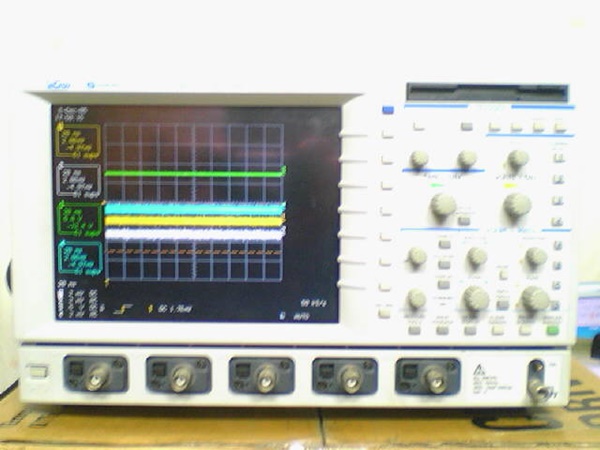
Task: Select the yellow channel descriptor box
Action: click(x=79, y=140)
